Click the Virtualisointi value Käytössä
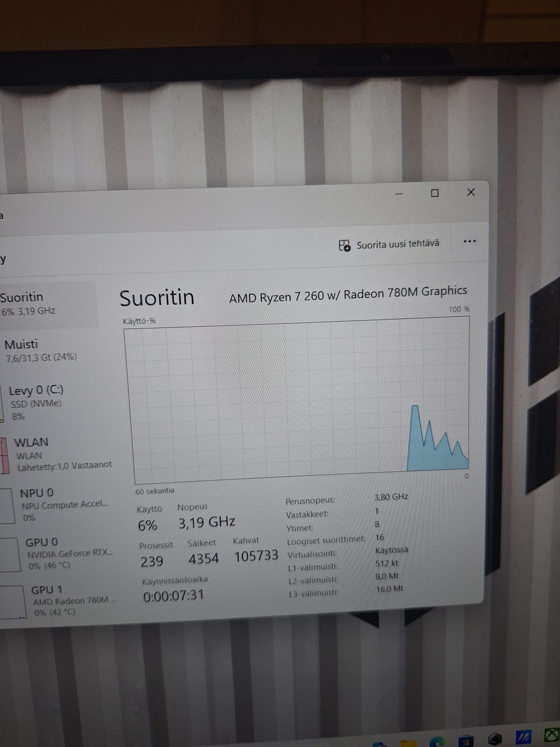Viewport: 560px width, 747px height. click(x=391, y=550)
